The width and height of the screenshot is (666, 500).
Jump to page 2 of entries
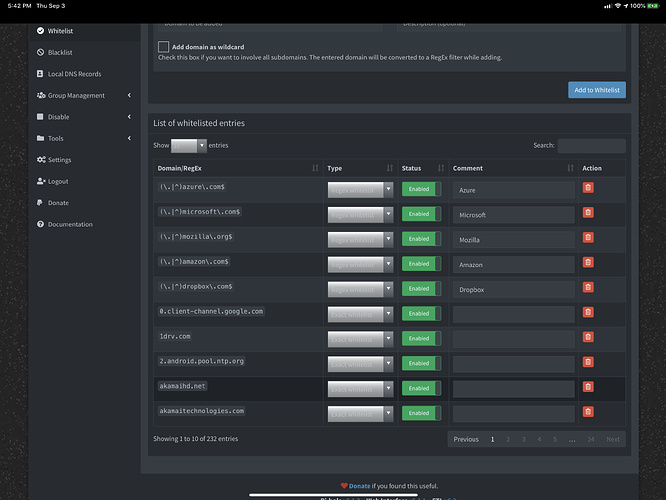508,439
